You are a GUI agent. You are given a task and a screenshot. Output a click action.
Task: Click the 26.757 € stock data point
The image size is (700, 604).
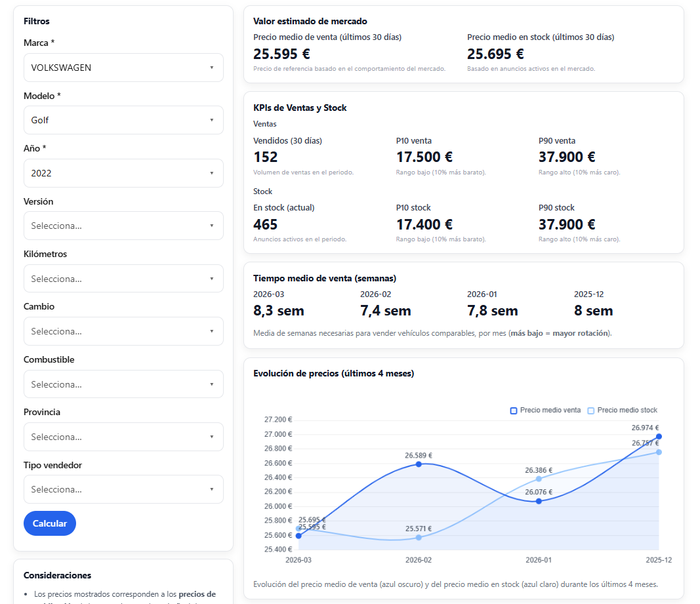click(x=659, y=452)
